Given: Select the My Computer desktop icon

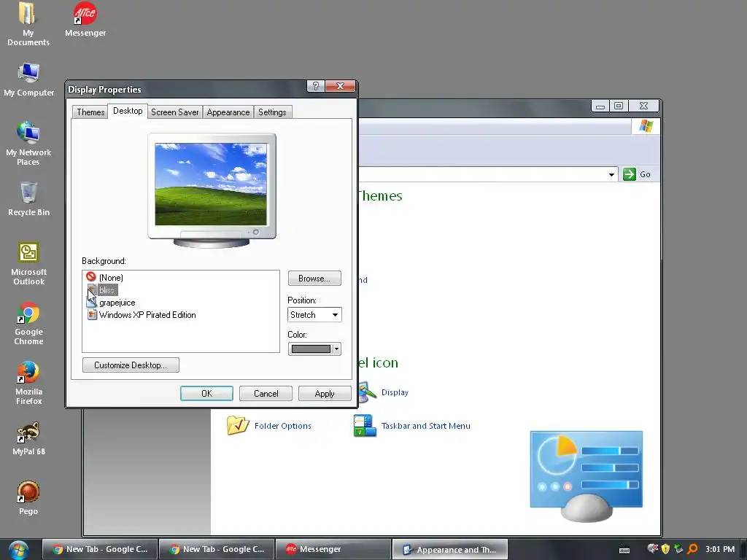Looking at the screenshot, I should [x=28, y=79].
